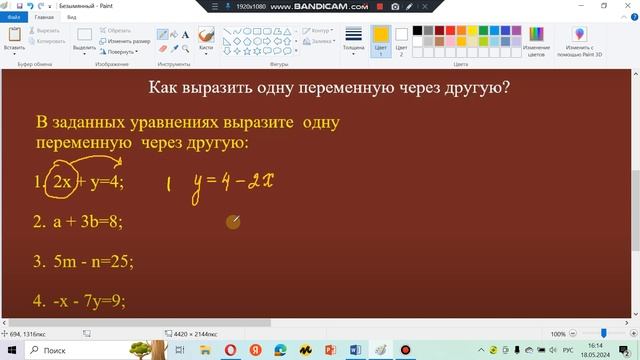Select the Color picker eyedropper tool
The image size is (640, 360).
click(174, 49)
